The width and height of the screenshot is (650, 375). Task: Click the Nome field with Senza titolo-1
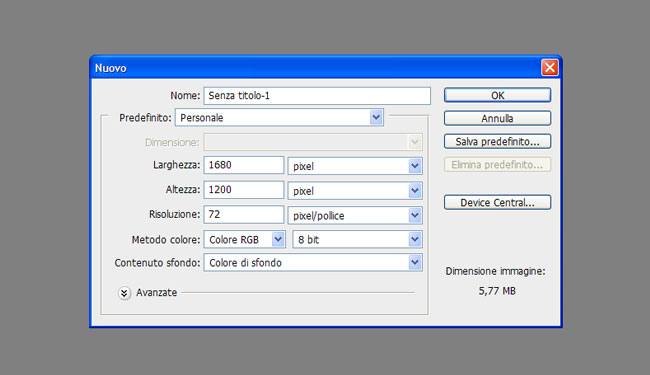click(317, 96)
